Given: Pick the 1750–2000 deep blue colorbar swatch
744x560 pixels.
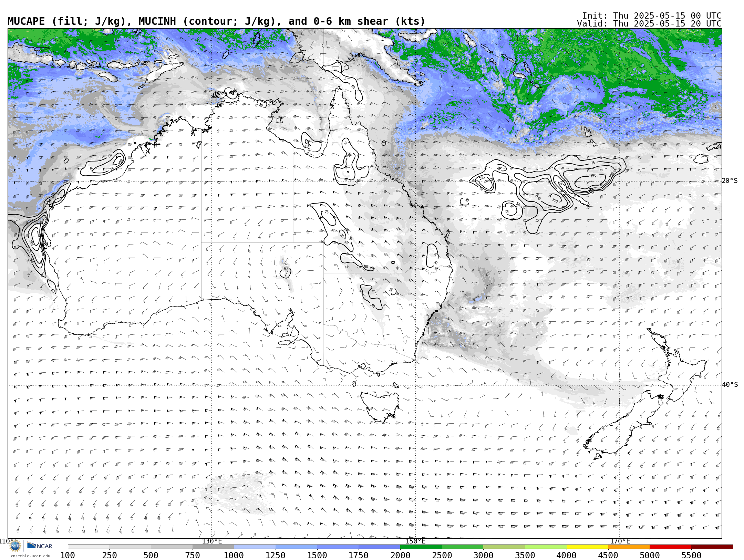Looking at the screenshot, I should (380, 547).
